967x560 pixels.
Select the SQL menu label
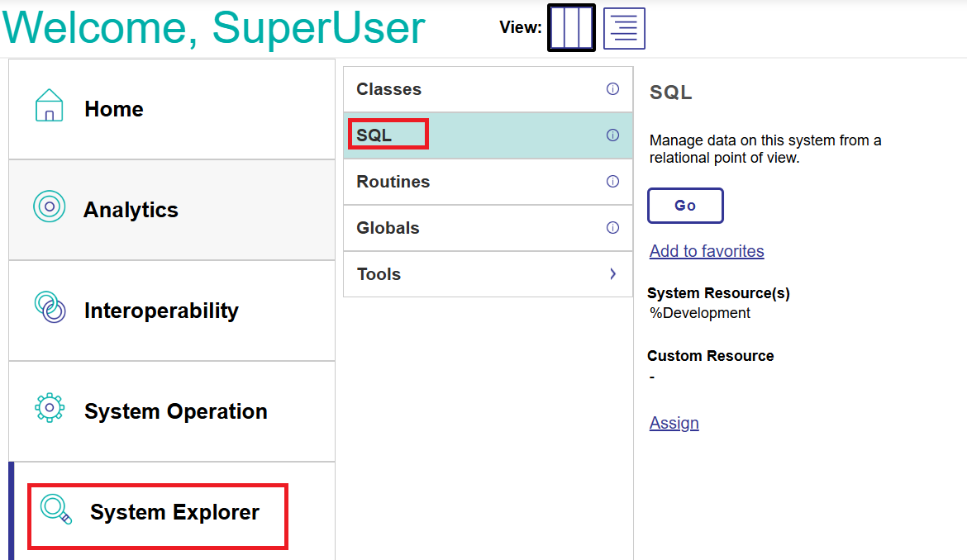374,135
